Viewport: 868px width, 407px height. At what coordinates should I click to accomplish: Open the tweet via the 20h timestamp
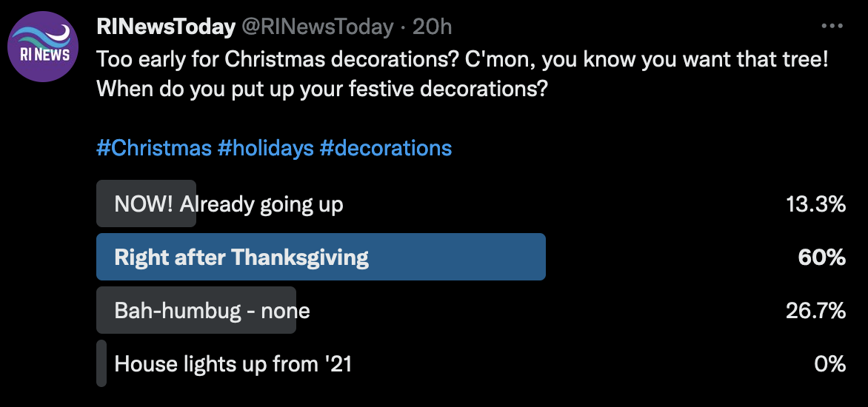tap(432, 27)
